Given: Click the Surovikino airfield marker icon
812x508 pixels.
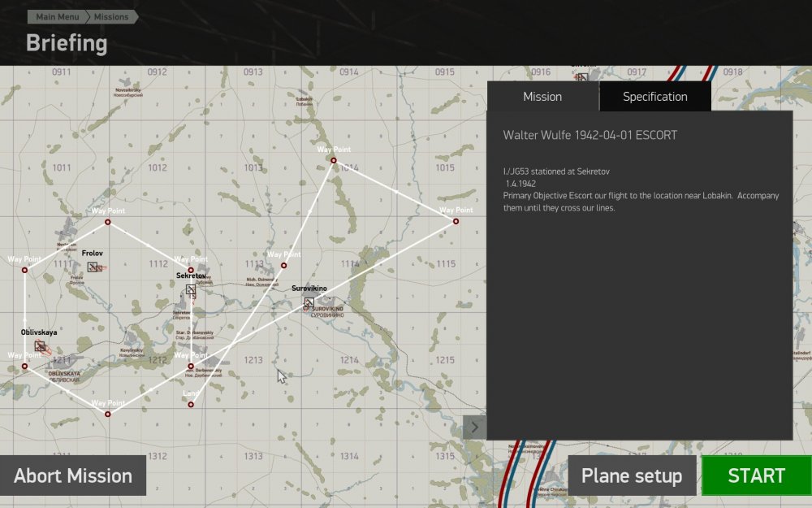Looking at the screenshot, I should (308, 302).
